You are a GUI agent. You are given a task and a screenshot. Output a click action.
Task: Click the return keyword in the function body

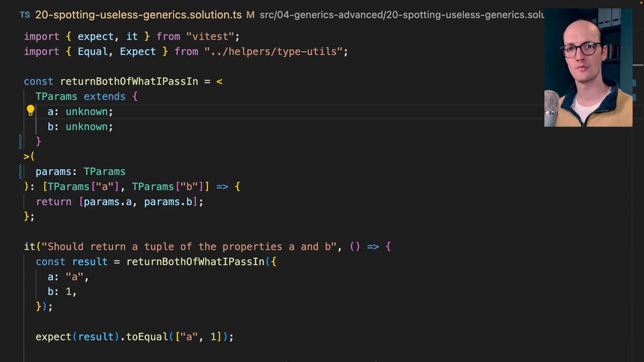coord(53,201)
